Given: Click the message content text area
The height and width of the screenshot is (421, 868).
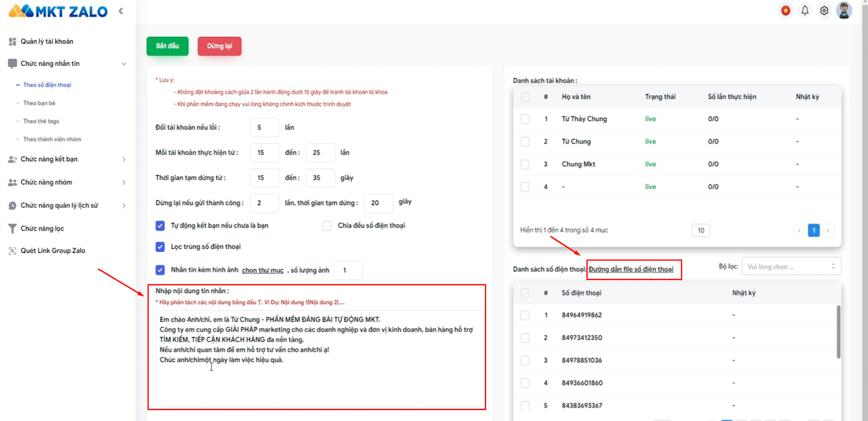Looking at the screenshot, I should (318, 359).
